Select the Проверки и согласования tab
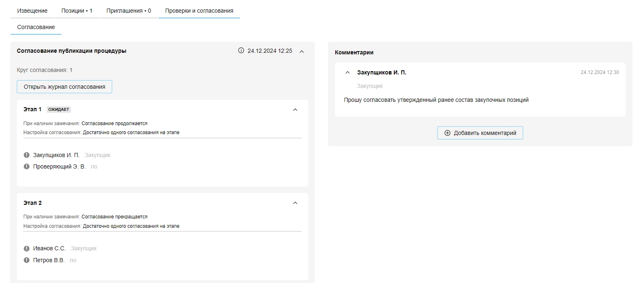Screen dimensions: 644x283 [199, 11]
